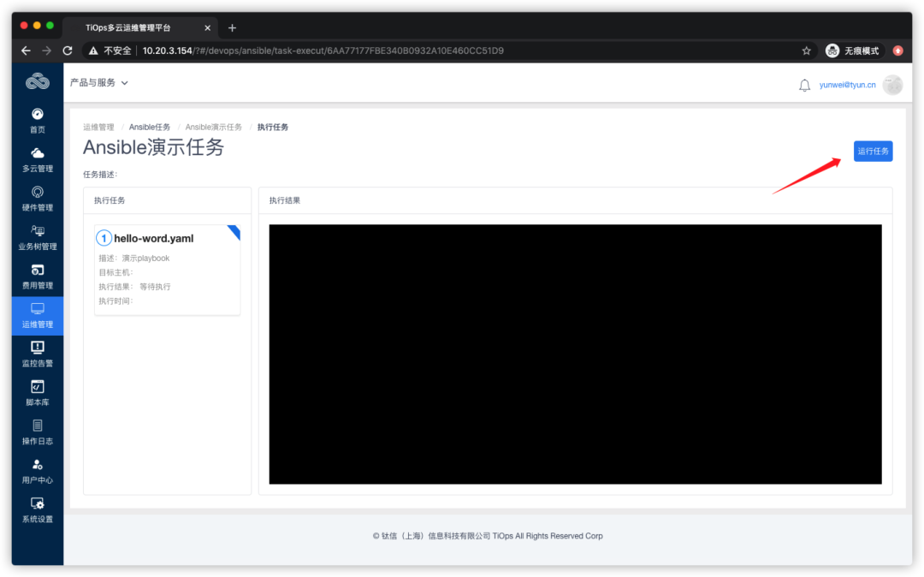
Task: View 操作日志 operation logs
Action: (x=37, y=431)
